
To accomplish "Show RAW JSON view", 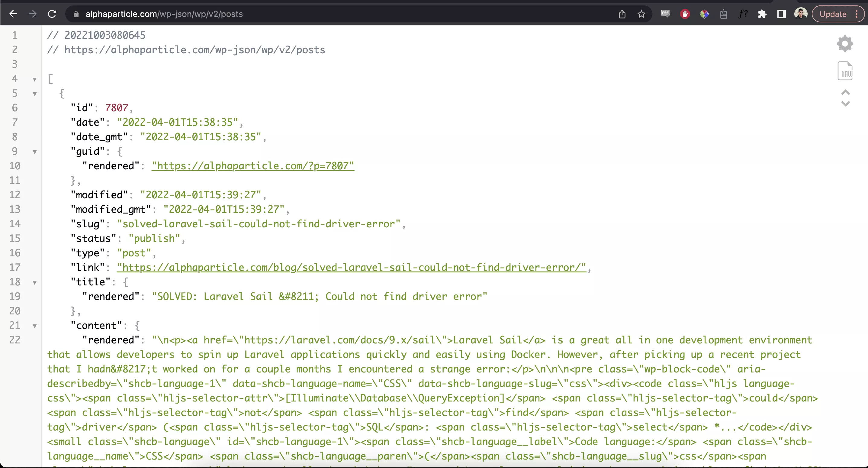I will pyautogui.click(x=845, y=71).
